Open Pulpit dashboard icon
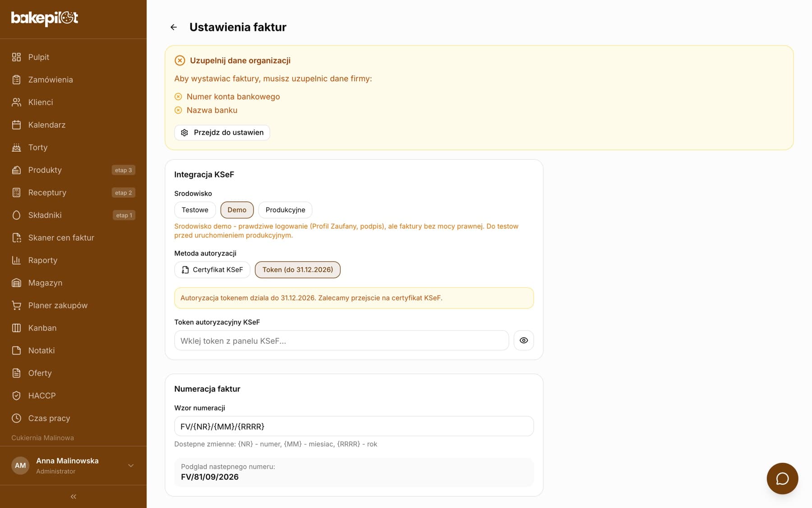 coord(16,57)
